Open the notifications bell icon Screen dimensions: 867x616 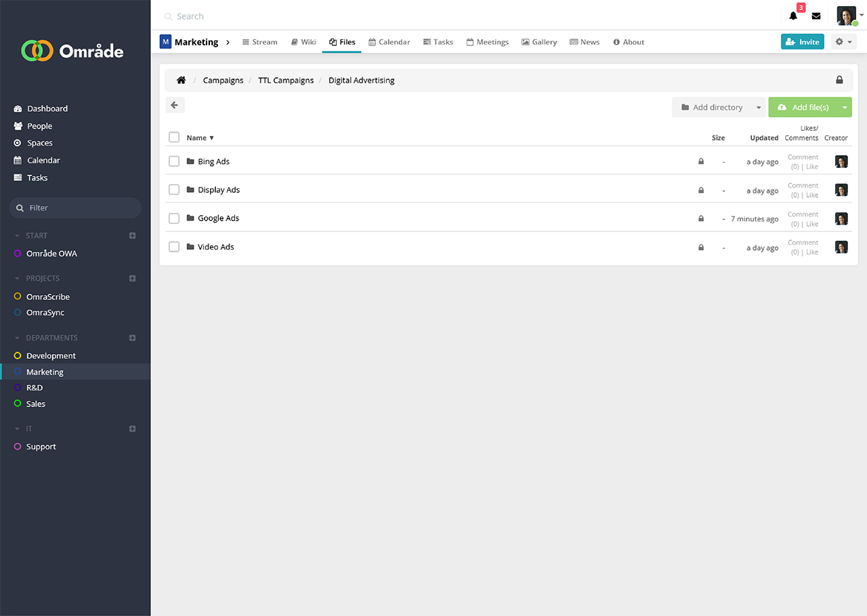[x=793, y=16]
